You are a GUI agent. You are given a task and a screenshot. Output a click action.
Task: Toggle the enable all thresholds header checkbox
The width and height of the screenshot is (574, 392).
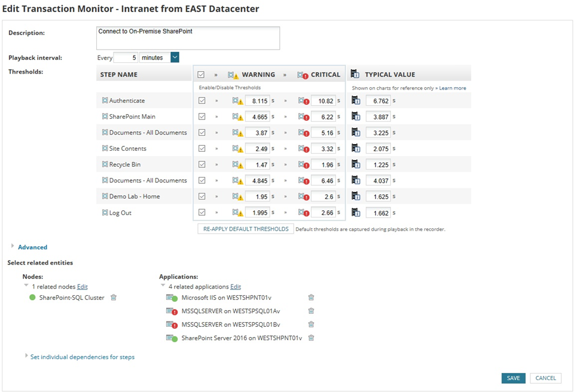coord(201,75)
